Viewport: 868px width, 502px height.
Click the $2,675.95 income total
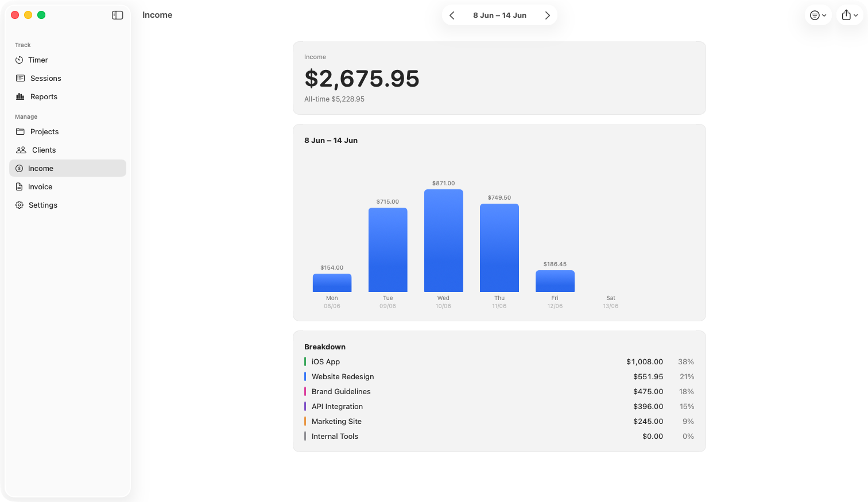point(362,79)
